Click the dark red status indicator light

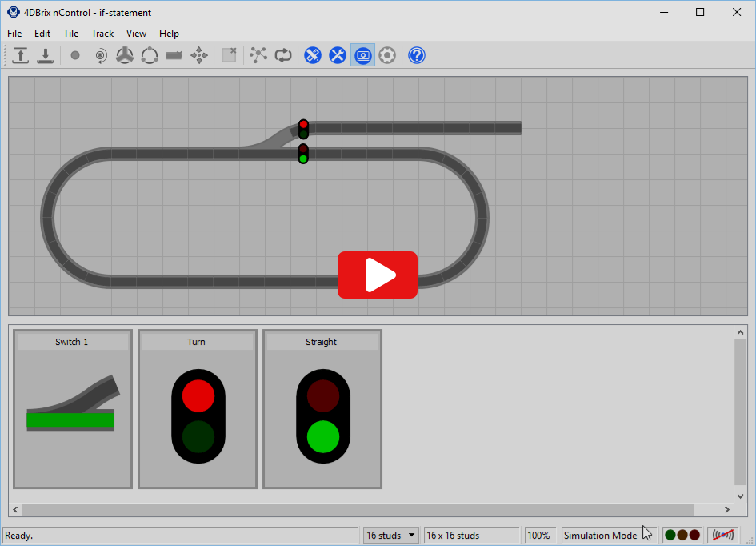(x=694, y=535)
